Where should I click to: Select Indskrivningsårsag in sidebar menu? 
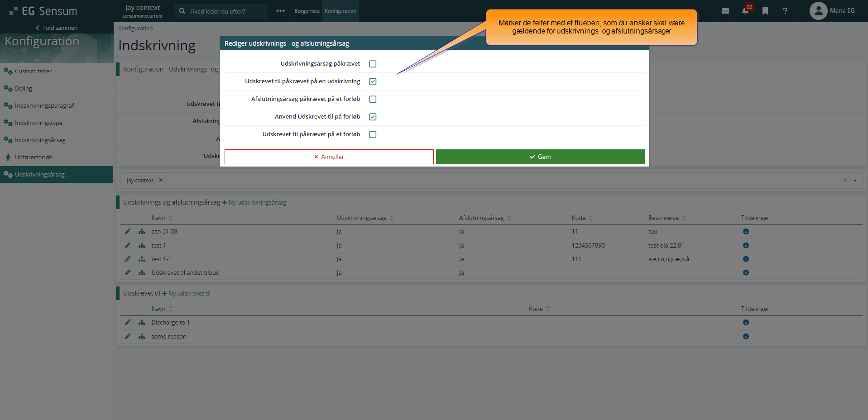40,140
